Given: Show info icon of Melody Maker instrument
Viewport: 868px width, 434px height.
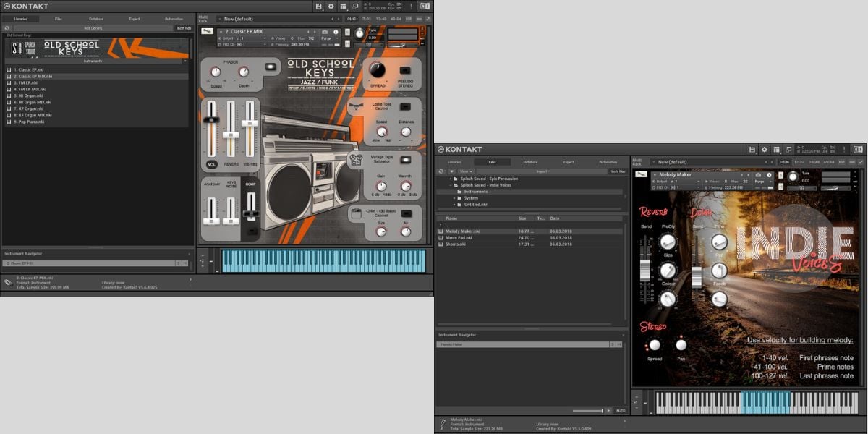Looking at the screenshot, I should (x=769, y=175).
